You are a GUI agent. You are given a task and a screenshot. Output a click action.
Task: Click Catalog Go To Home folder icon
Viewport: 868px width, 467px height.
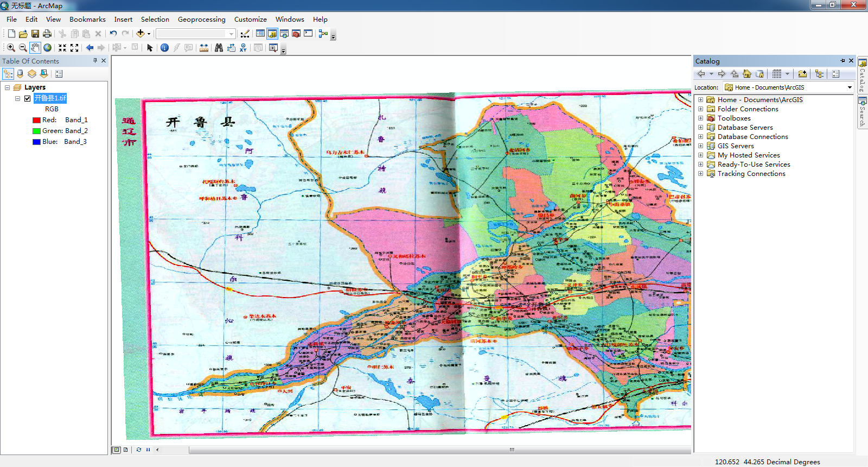pos(747,74)
